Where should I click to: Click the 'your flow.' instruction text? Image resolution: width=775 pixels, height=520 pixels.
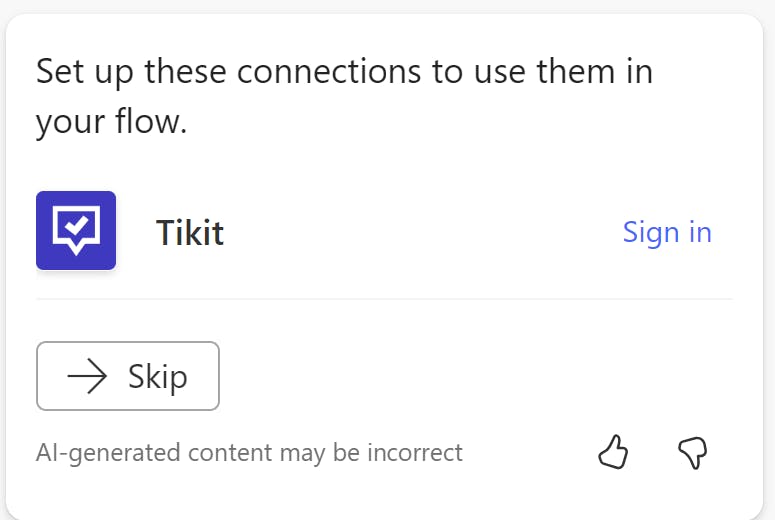(112, 123)
